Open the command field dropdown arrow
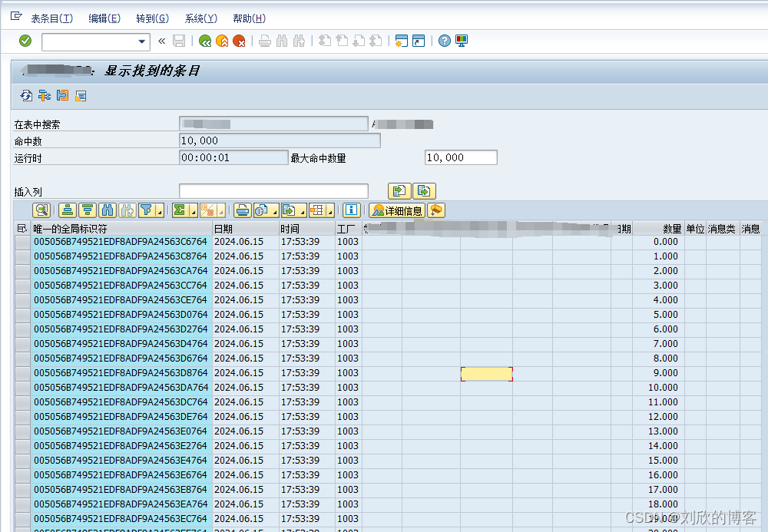This screenshot has width=768, height=532. [141, 41]
